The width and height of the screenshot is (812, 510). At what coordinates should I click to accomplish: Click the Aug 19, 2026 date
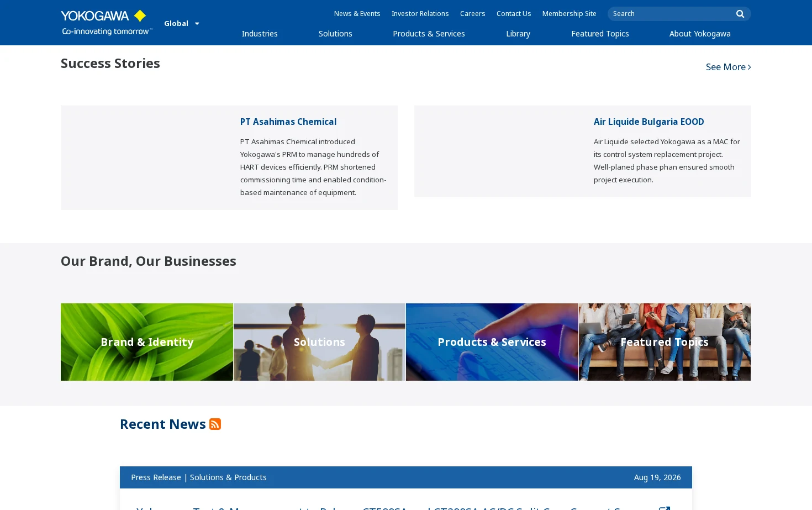pos(657,477)
